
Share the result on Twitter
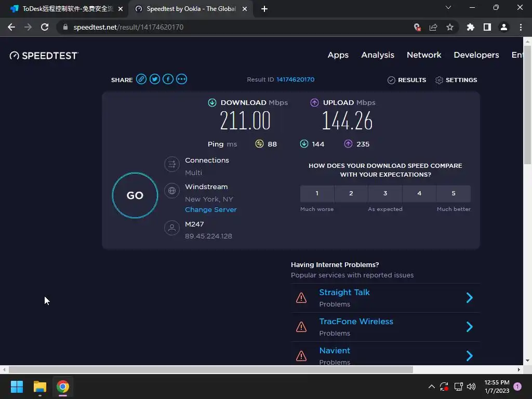click(155, 79)
